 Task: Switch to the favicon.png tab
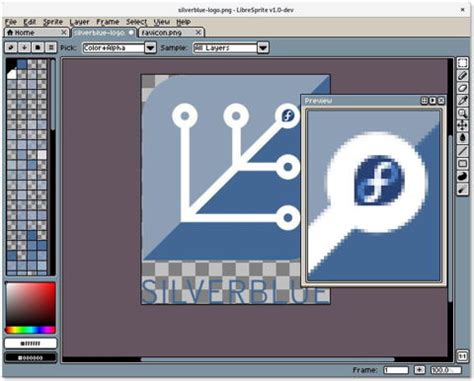click(x=171, y=32)
